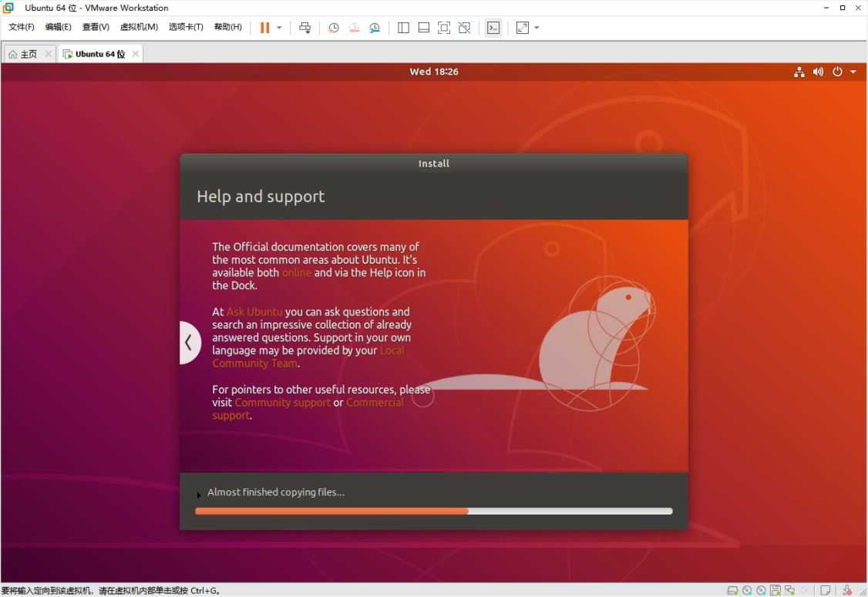Close the Ubuntu 64 位 tab
The image size is (868, 597).
(135, 54)
